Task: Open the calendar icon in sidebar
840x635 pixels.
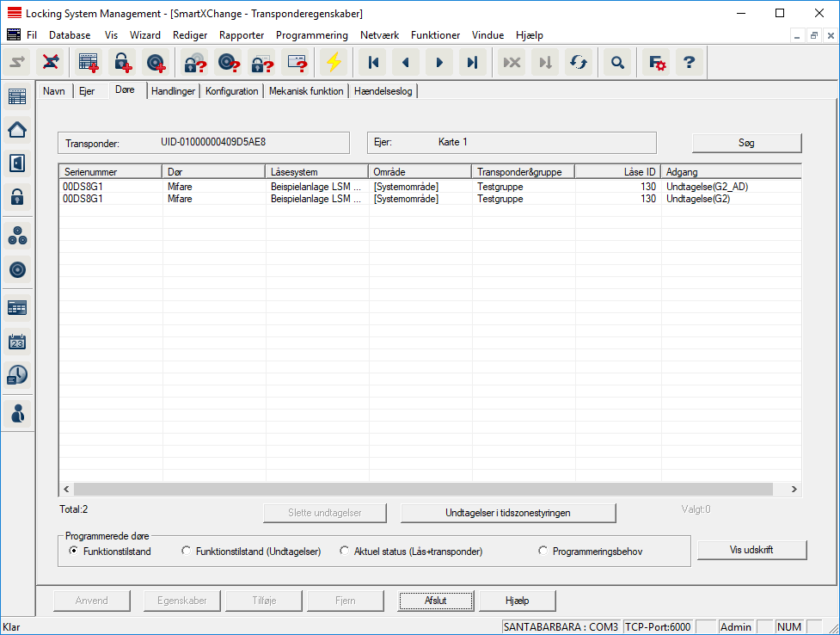Action: click(x=17, y=342)
